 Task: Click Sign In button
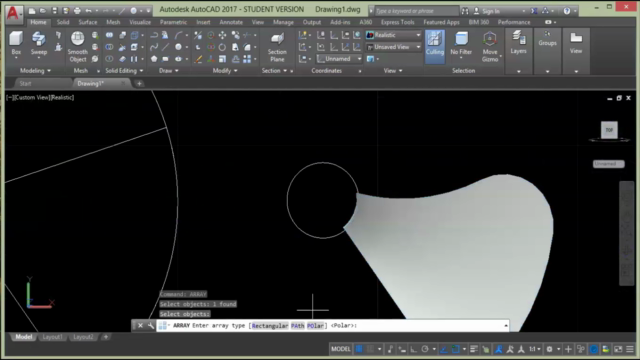(491, 11)
